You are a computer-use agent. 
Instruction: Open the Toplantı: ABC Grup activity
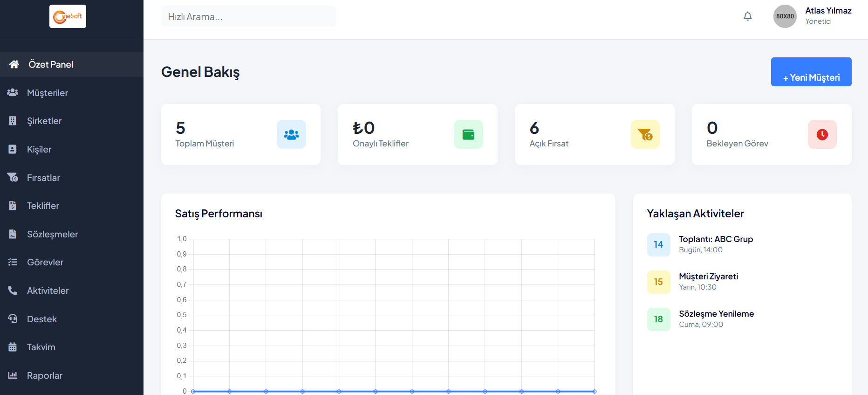tap(716, 239)
